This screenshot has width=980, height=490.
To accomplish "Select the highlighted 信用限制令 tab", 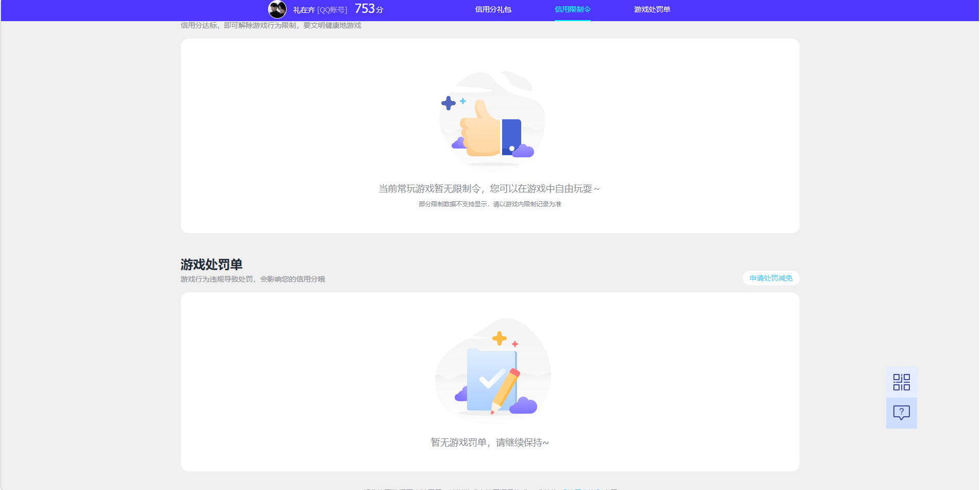I will point(572,9).
